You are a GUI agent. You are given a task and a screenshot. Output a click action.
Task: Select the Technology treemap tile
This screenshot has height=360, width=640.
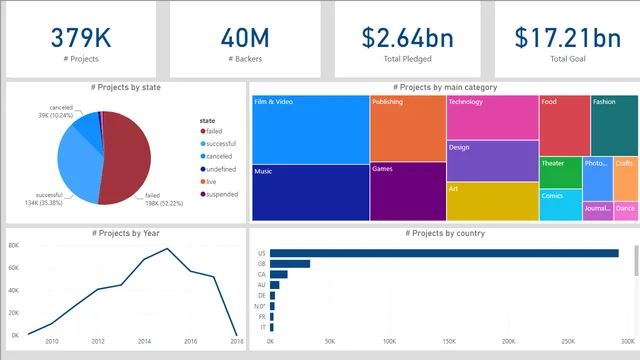click(493, 118)
